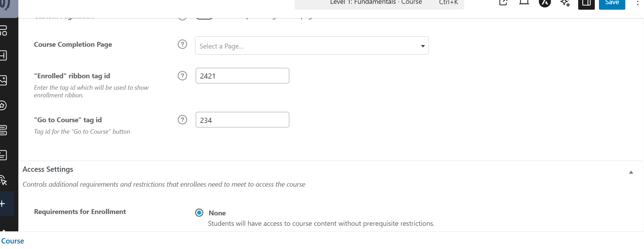Click the heading H icon in the sidebar
The width and height of the screenshot is (644, 249).
click(x=3, y=55)
